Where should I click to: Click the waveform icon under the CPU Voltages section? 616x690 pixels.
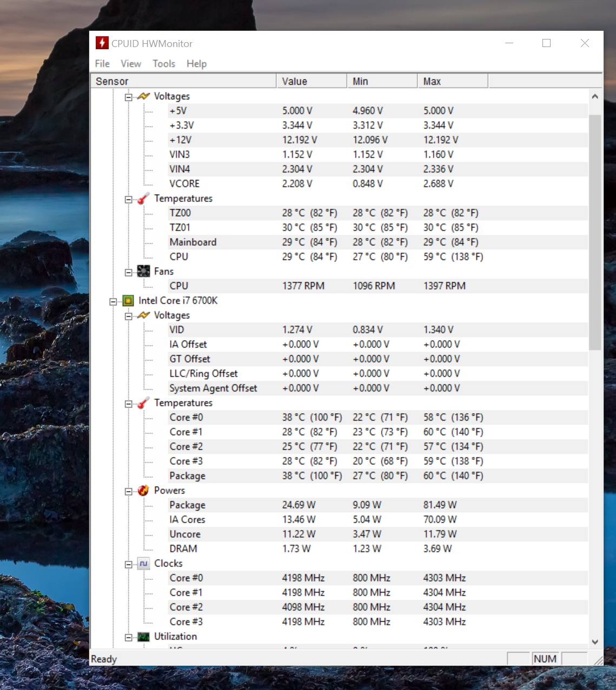pos(143,315)
